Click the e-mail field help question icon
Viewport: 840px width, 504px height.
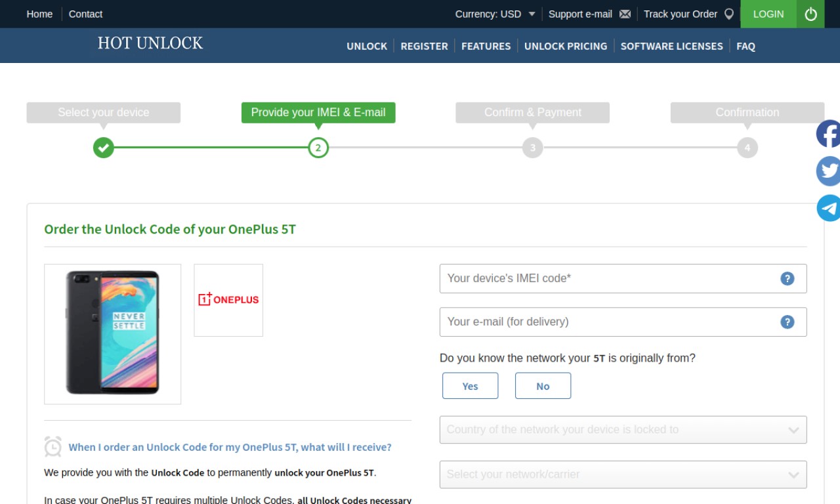(787, 322)
